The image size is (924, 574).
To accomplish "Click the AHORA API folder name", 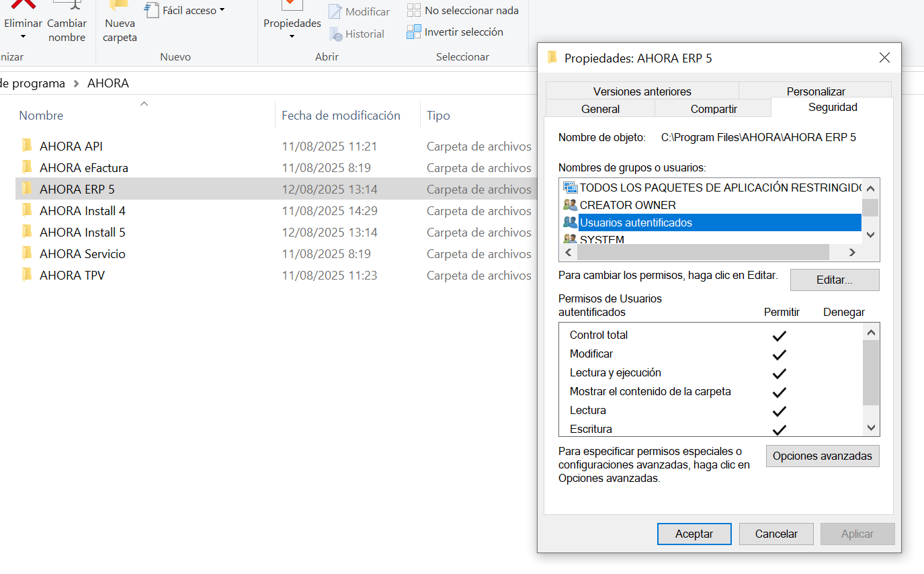I will click(x=71, y=147).
